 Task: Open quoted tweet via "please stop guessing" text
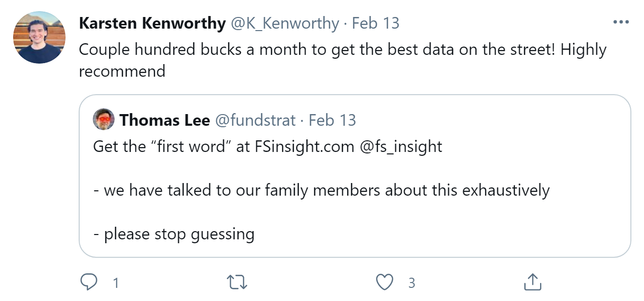(174, 234)
